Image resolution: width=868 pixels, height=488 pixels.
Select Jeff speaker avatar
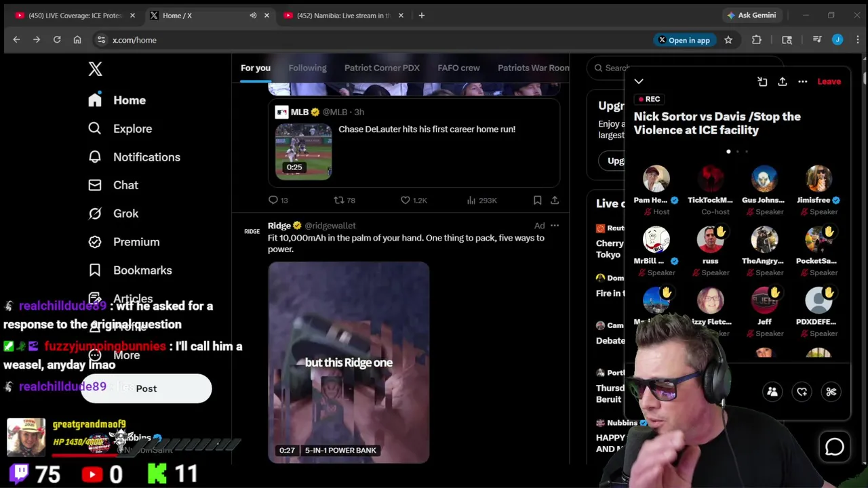pos(764,301)
